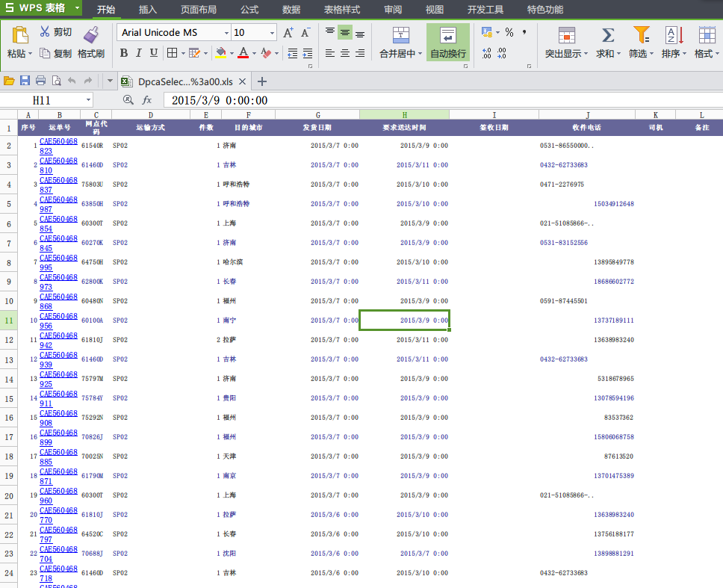Image resolution: width=723 pixels, height=588 pixels.
Task: Open the WPS application menu arrow
Action: [77, 8]
